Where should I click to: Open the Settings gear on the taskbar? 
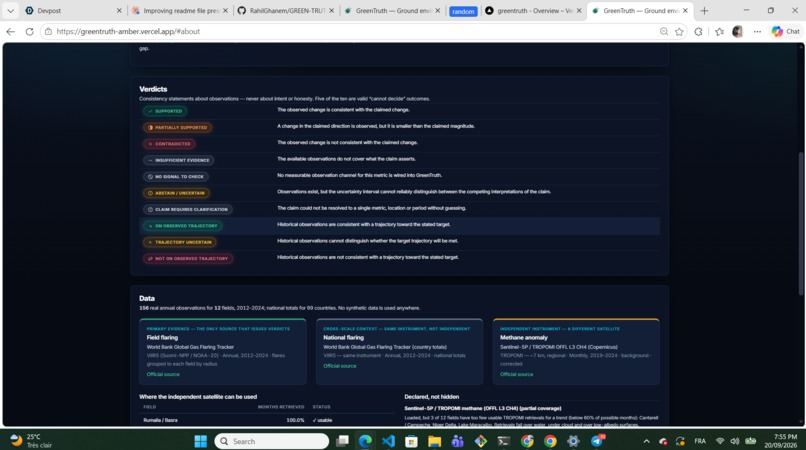[x=573, y=441]
